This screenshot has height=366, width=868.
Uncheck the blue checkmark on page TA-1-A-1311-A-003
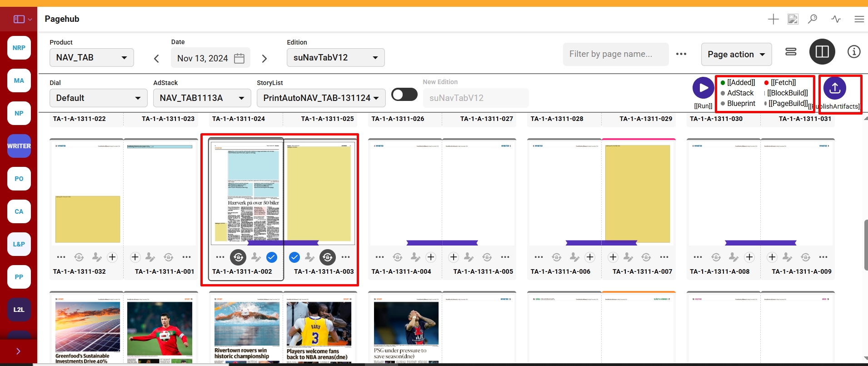tap(294, 257)
